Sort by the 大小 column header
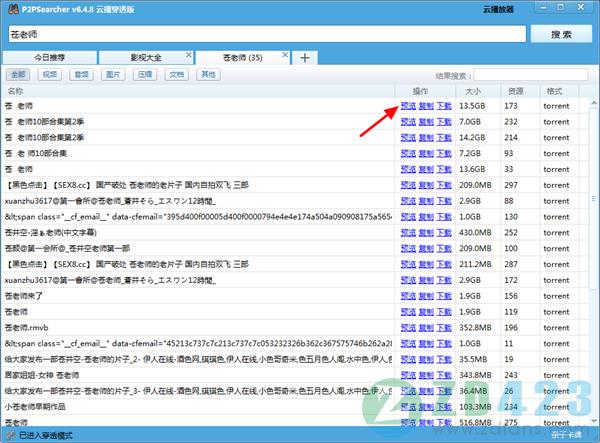 click(x=478, y=91)
